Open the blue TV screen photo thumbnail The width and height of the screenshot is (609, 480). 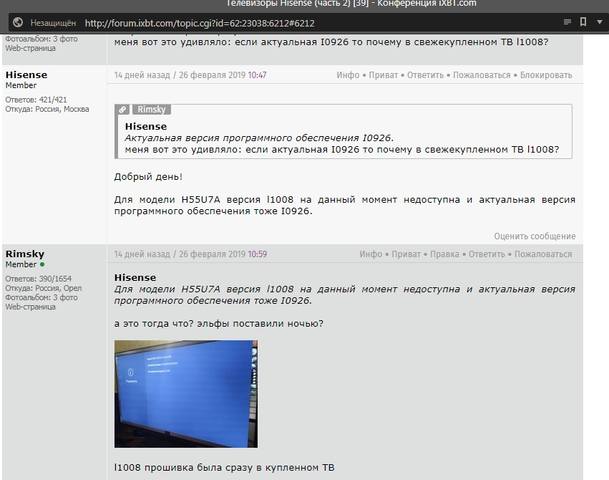click(x=186, y=394)
